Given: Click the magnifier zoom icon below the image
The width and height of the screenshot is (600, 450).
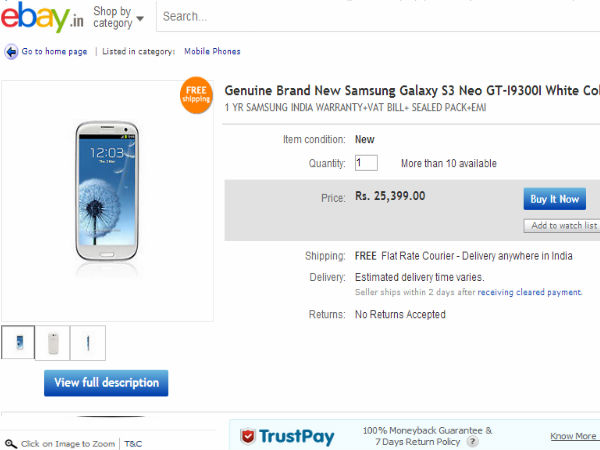Looking at the screenshot, I should coord(10,443).
